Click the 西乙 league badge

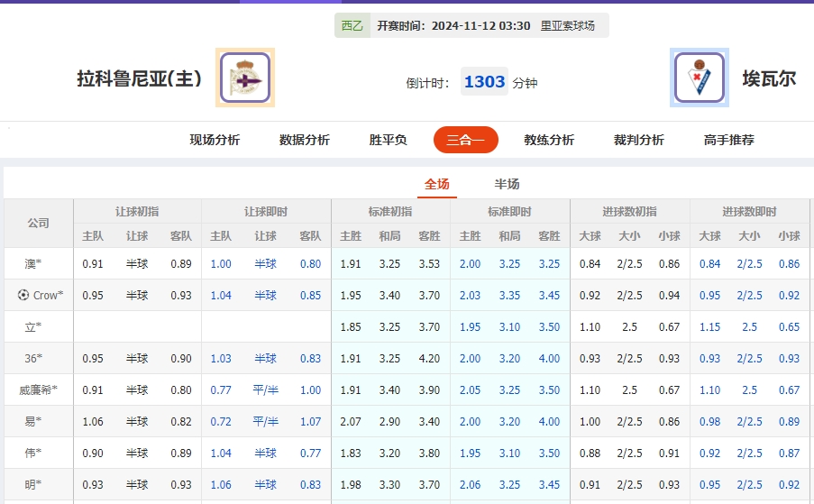352,26
